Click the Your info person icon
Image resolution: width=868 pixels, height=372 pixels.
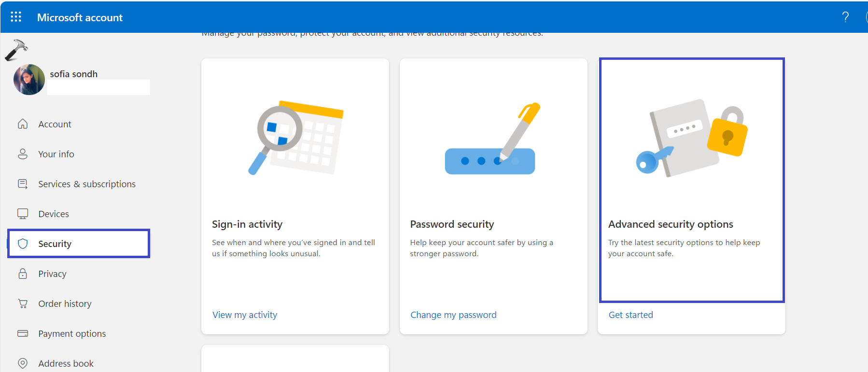click(x=23, y=154)
